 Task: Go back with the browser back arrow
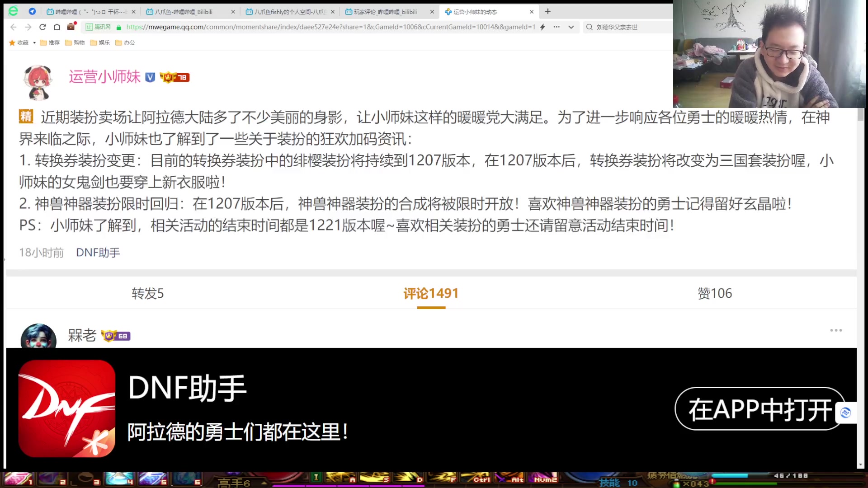click(x=14, y=27)
